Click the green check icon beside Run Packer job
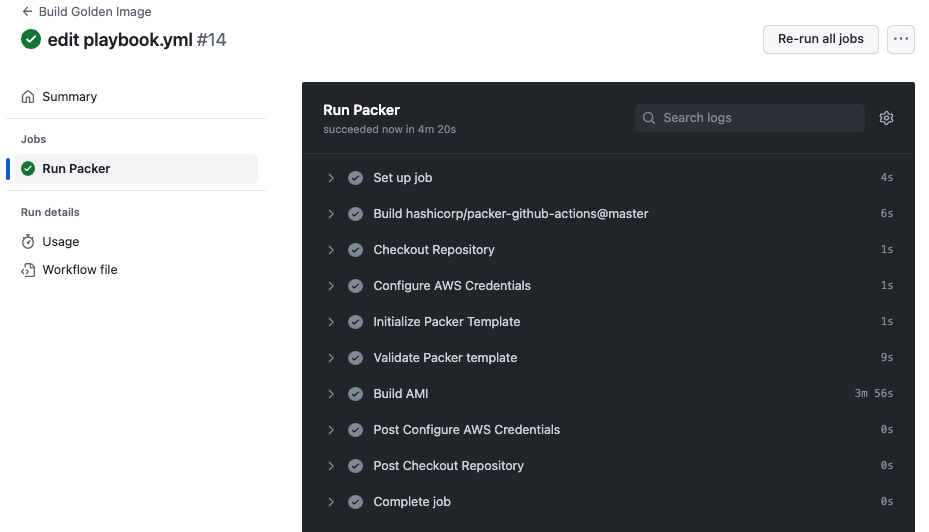The image size is (929, 532). coord(28,169)
